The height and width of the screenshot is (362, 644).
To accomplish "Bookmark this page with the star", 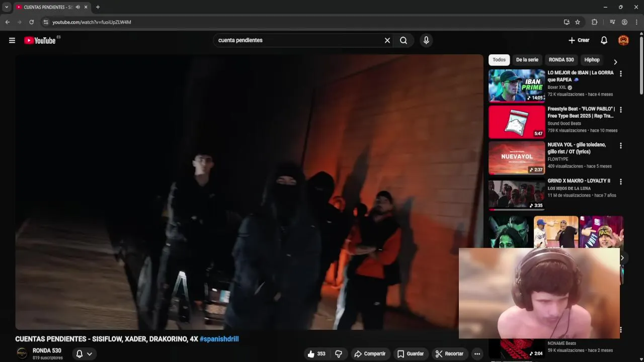I will coord(578,22).
